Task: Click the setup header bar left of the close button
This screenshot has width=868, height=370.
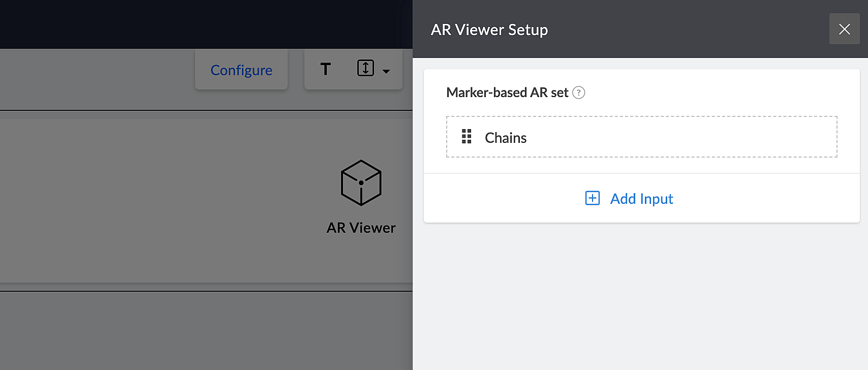Action: click(686, 29)
